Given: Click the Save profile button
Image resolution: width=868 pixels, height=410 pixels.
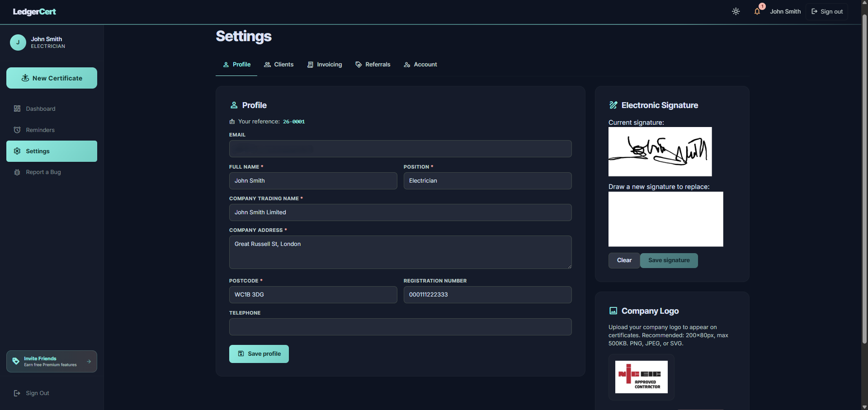Looking at the screenshot, I should 259,353.
